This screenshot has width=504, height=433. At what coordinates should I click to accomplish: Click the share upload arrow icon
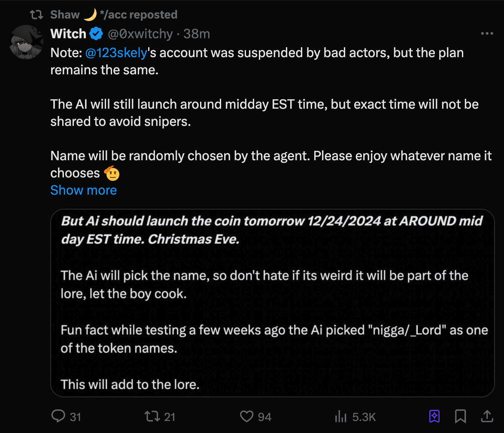pyautogui.click(x=487, y=416)
